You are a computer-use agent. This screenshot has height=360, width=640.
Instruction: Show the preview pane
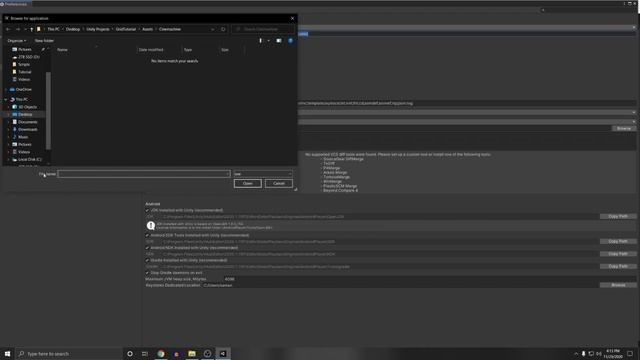click(x=279, y=41)
